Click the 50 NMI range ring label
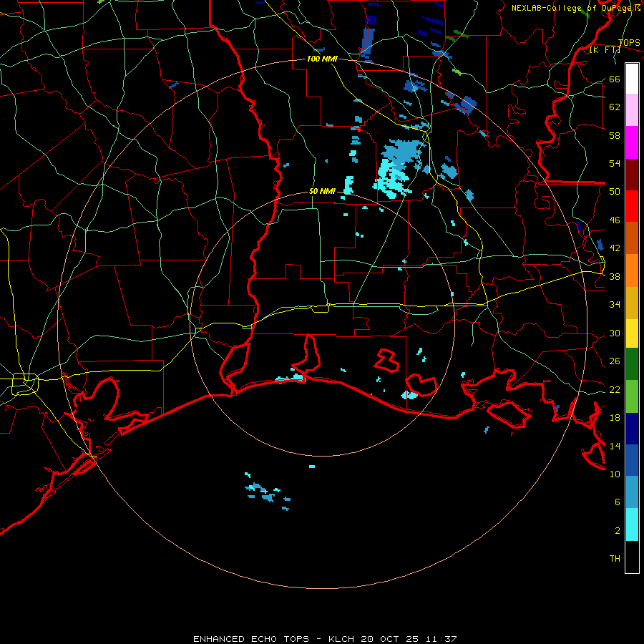The image size is (644, 644). point(322,191)
